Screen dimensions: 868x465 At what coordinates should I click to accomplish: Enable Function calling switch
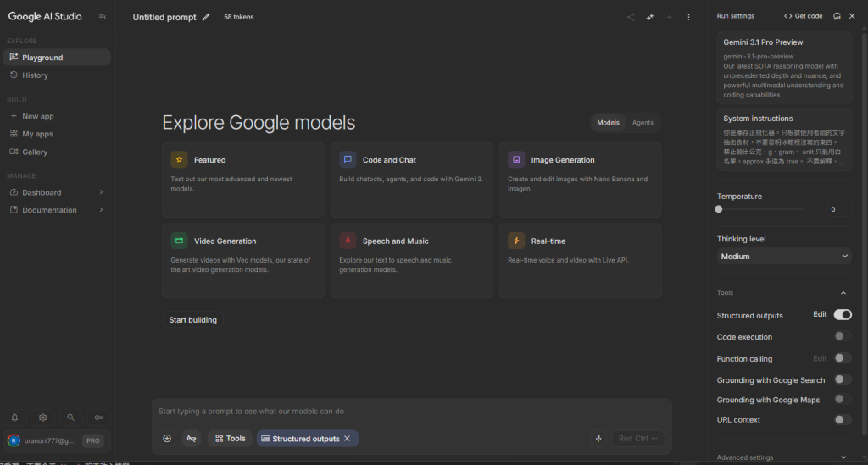click(843, 358)
